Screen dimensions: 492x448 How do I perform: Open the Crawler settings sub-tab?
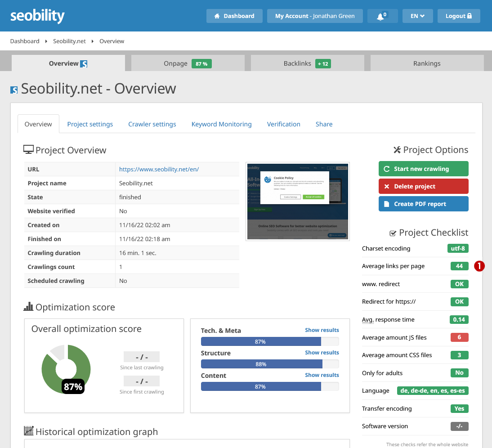click(152, 124)
